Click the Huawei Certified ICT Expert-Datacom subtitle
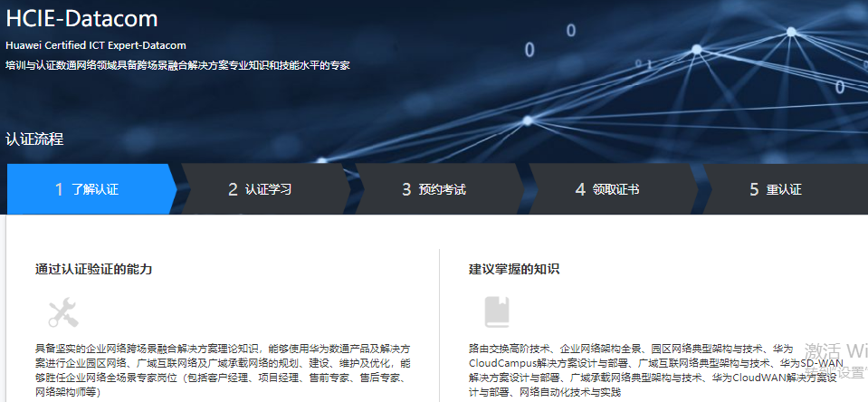868x402 pixels. click(95, 44)
